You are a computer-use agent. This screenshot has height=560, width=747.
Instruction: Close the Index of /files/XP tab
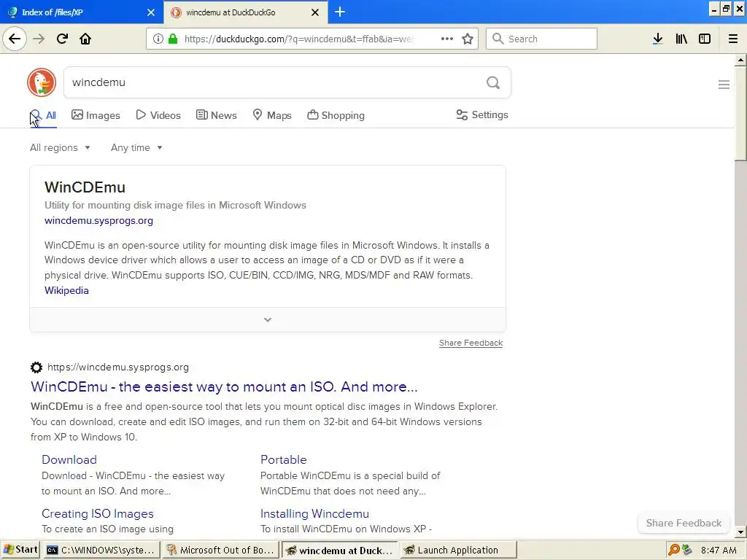tap(150, 12)
